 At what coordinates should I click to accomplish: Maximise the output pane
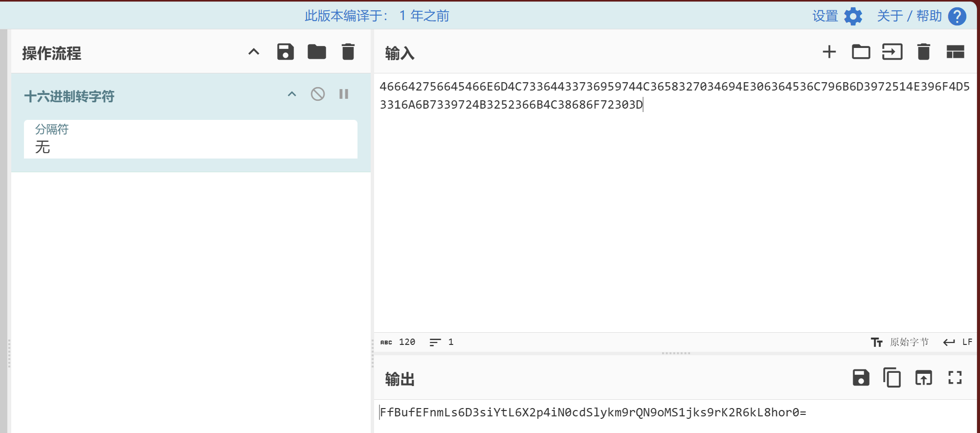955,378
